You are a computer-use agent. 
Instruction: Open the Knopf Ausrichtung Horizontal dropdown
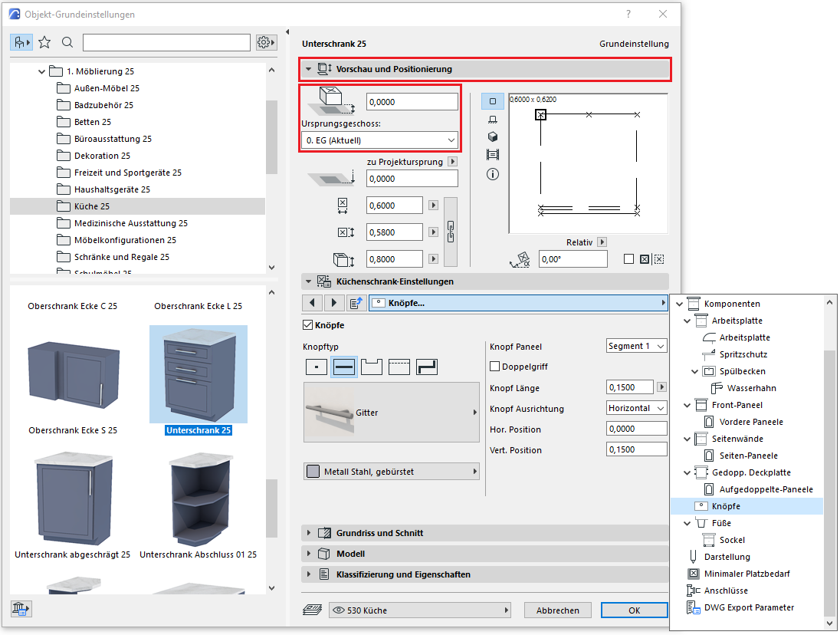[636, 408]
